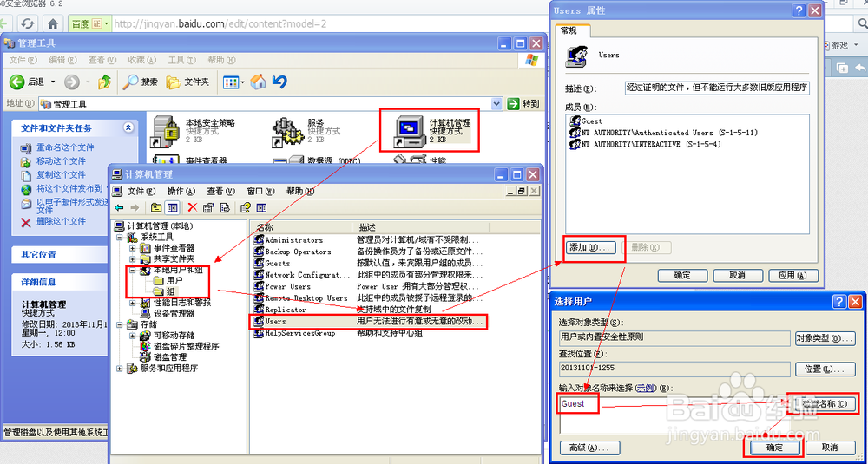This screenshot has height=464, width=868.
Task: Click 位置(L)... button in 选择用户
Action: 825,369
